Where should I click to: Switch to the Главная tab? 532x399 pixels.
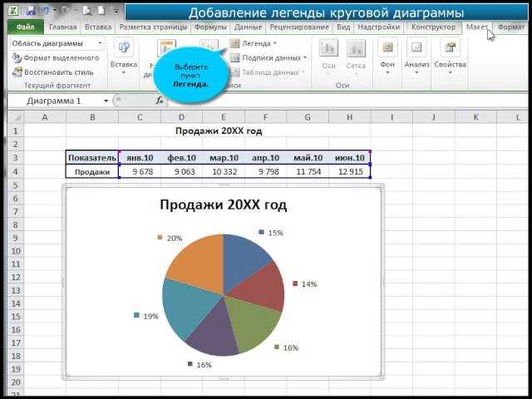coord(63,27)
